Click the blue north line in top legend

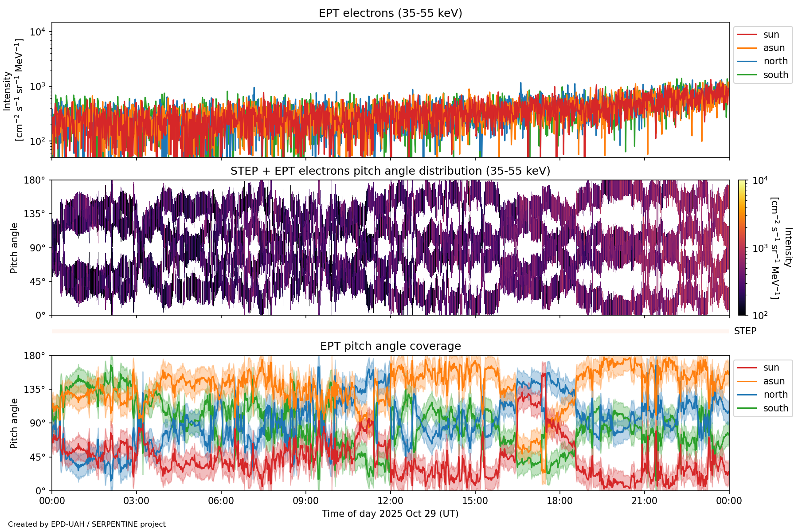click(747, 61)
